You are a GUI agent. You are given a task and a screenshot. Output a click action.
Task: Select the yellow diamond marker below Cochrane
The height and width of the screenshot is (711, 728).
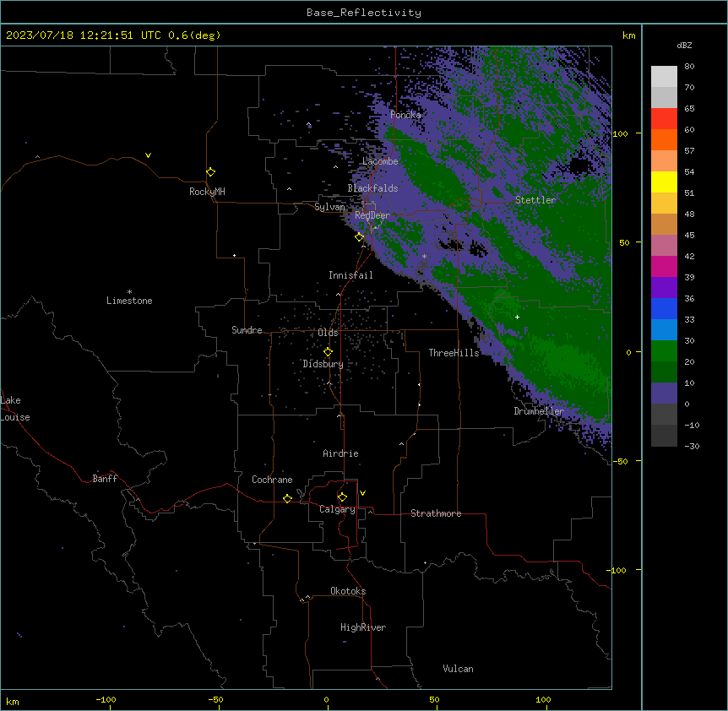click(288, 498)
